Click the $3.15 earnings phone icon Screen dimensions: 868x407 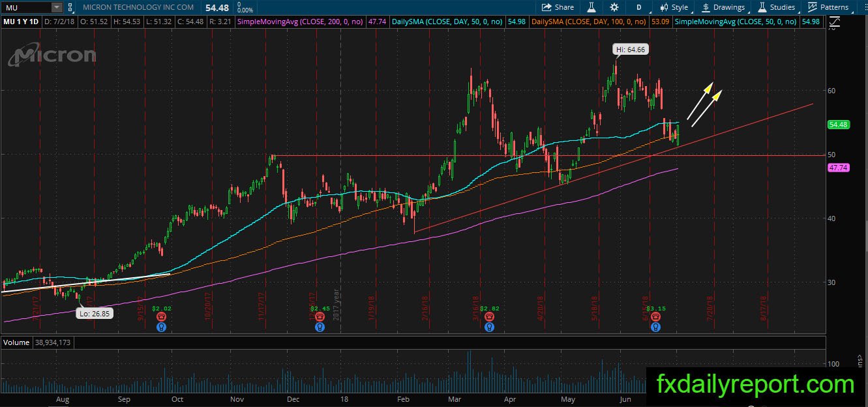tap(655, 316)
